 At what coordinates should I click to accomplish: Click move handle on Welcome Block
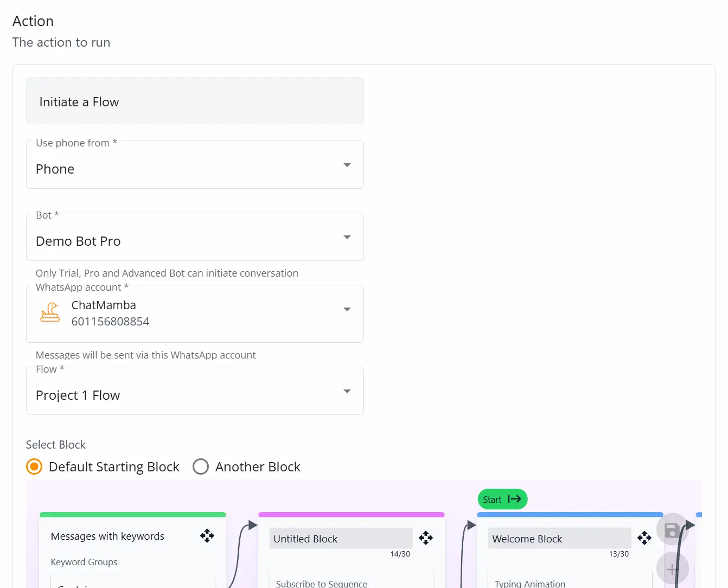point(644,538)
